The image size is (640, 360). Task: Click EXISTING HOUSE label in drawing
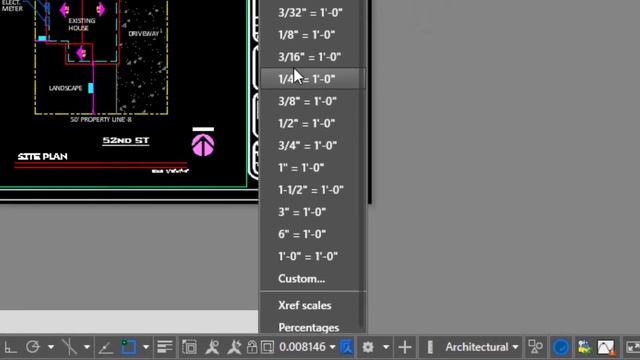click(82, 24)
